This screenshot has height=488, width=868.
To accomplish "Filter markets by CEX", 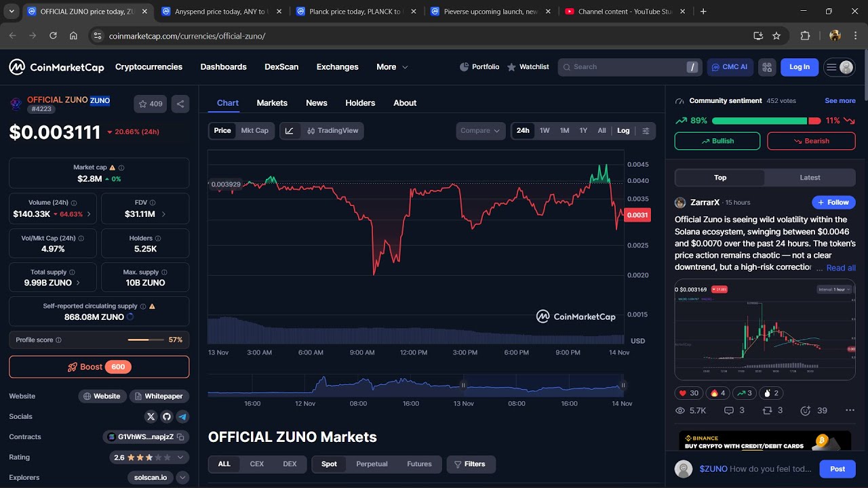I will pos(257,464).
